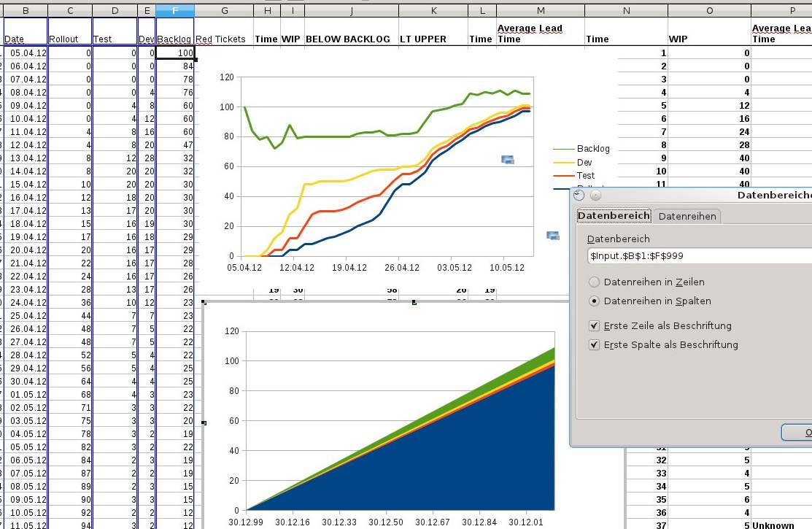Click into the Datenbereich range input field
Viewport: 812px width, 529px height.
click(x=693, y=256)
